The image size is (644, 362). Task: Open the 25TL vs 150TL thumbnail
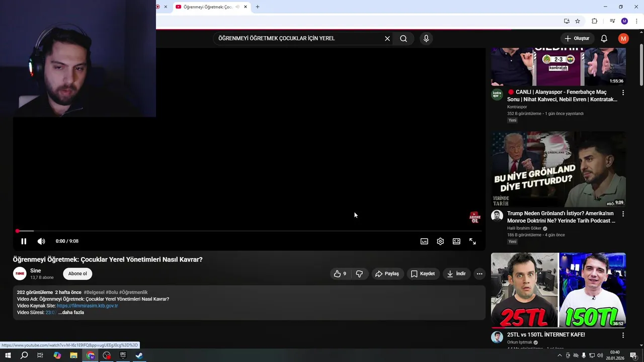tap(558, 290)
